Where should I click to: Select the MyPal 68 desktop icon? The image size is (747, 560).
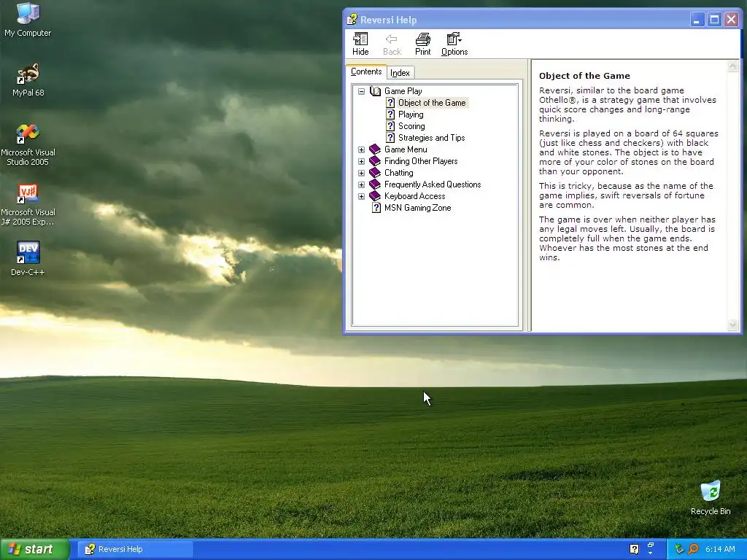coord(28,79)
